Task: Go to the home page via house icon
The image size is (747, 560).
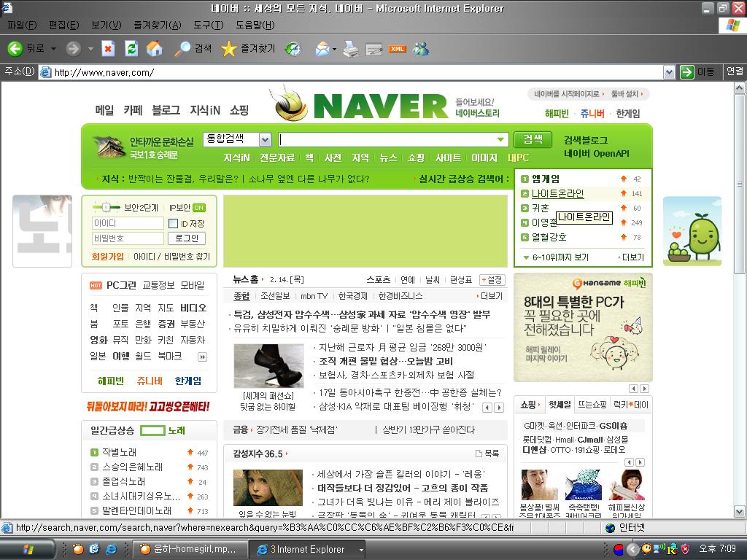Action: pos(154,48)
